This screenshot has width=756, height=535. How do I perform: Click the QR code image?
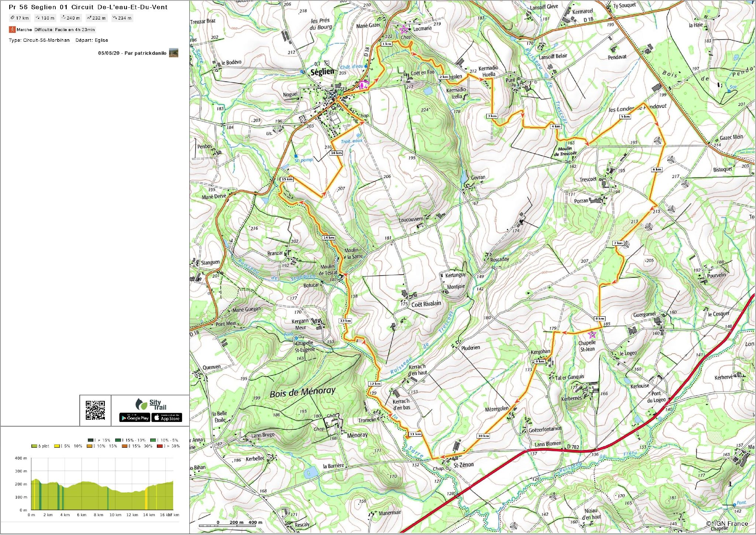click(x=95, y=410)
